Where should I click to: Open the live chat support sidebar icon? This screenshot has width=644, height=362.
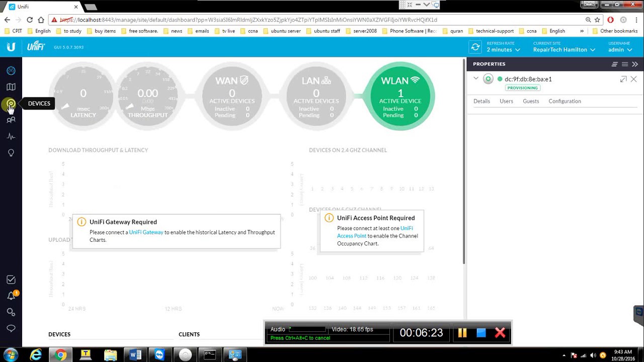pos(11,328)
